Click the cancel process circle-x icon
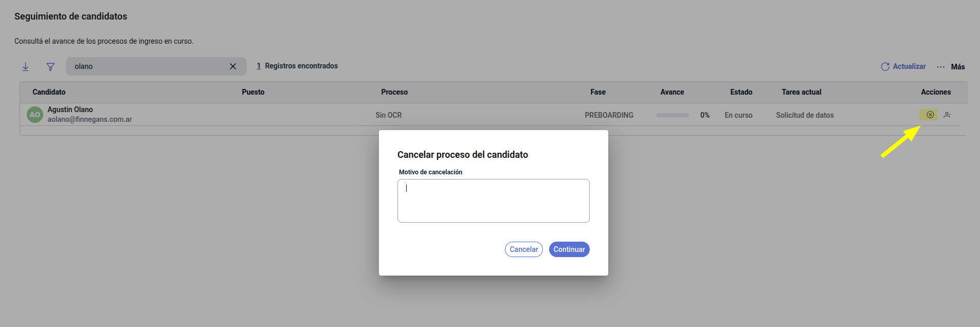The width and height of the screenshot is (980, 327). click(x=930, y=115)
